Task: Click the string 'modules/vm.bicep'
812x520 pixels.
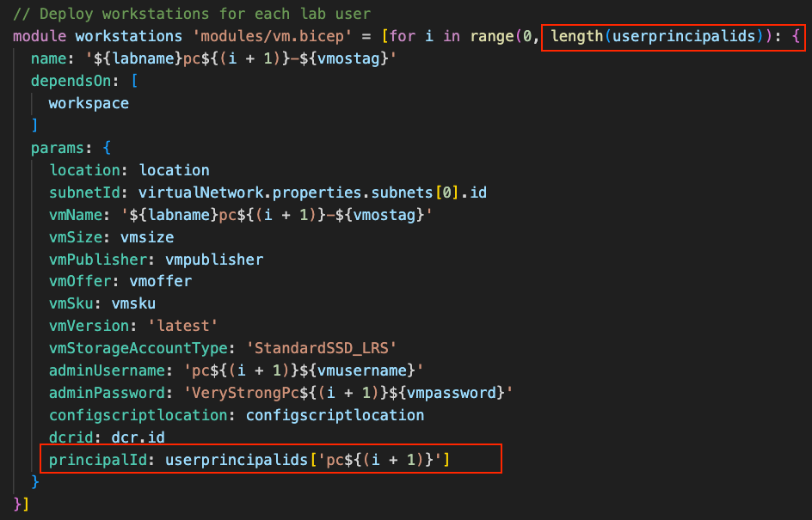Action: click(x=272, y=36)
